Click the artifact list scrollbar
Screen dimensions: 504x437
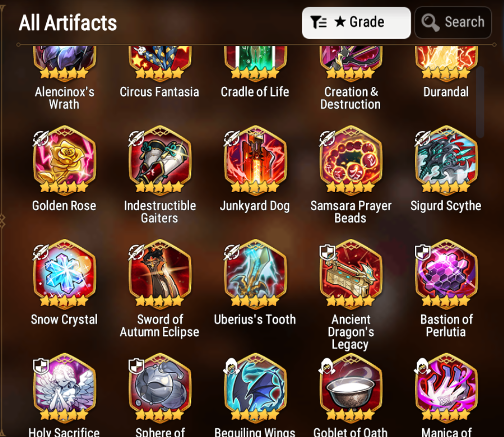pyautogui.click(x=480, y=102)
